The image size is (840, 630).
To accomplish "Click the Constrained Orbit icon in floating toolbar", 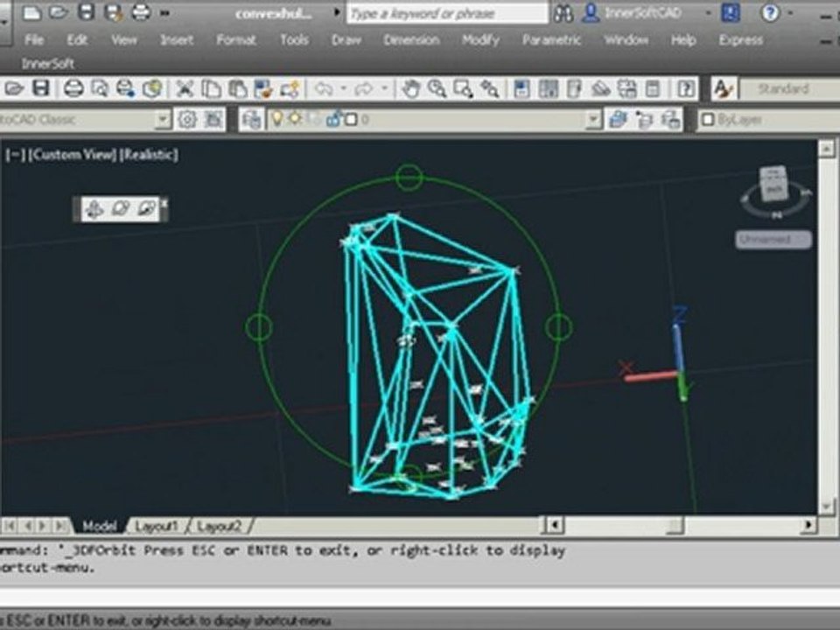I will pos(94,208).
